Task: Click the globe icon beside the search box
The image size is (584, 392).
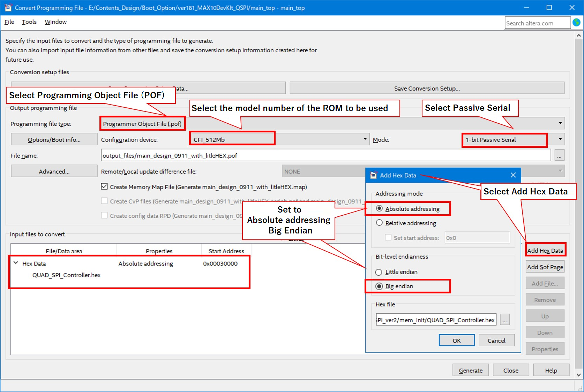Action: point(576,22)
